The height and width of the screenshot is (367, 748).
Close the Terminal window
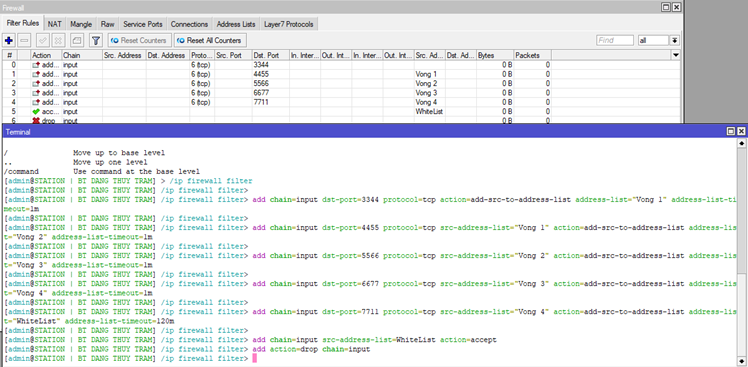click(x=741, y=131)
